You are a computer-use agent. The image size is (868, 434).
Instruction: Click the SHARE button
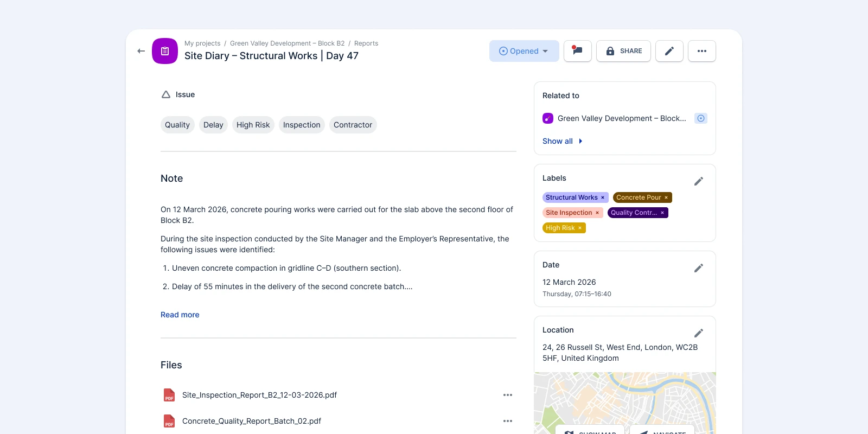pos(623,51)
